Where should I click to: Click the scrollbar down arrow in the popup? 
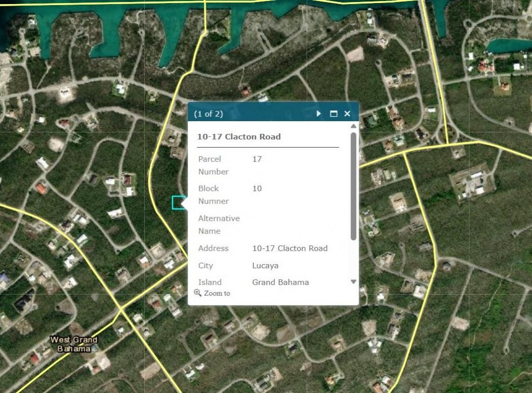[353, 282]
